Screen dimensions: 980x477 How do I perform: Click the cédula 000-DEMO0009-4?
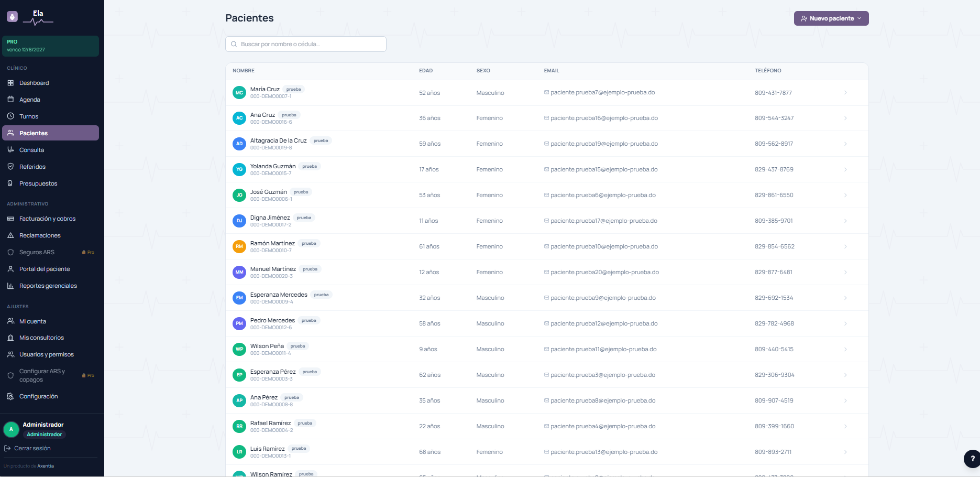pos(271,302)
